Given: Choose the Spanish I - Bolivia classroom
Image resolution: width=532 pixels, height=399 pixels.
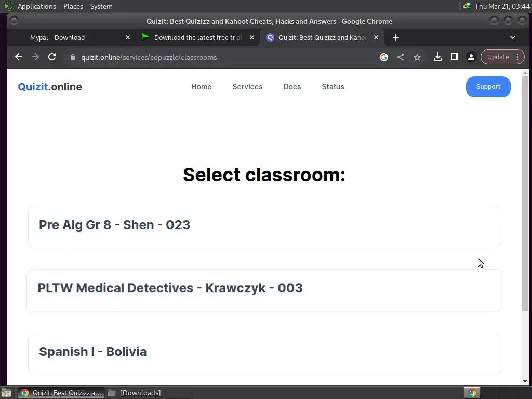Looking at the screenshot, I should point(264,353).
